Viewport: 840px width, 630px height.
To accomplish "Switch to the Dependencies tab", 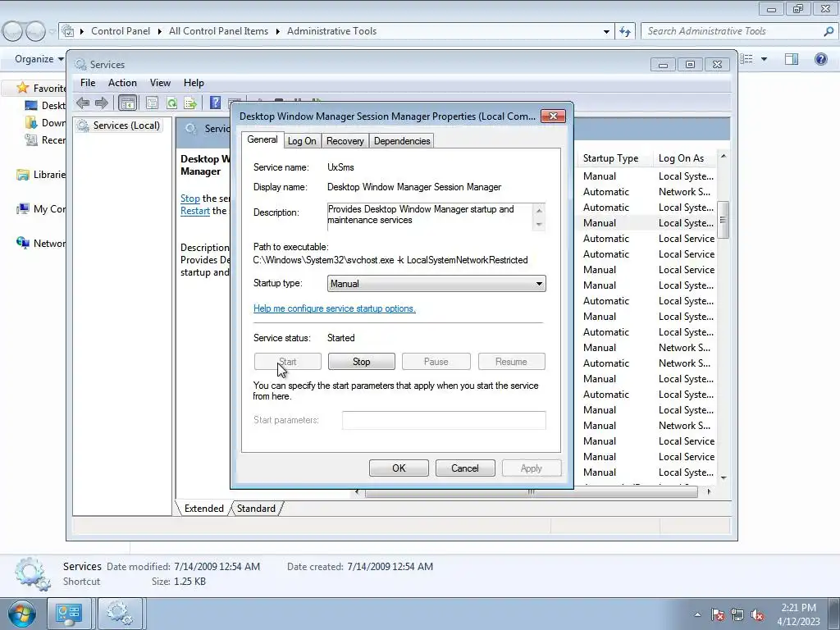I will point(402,141).
